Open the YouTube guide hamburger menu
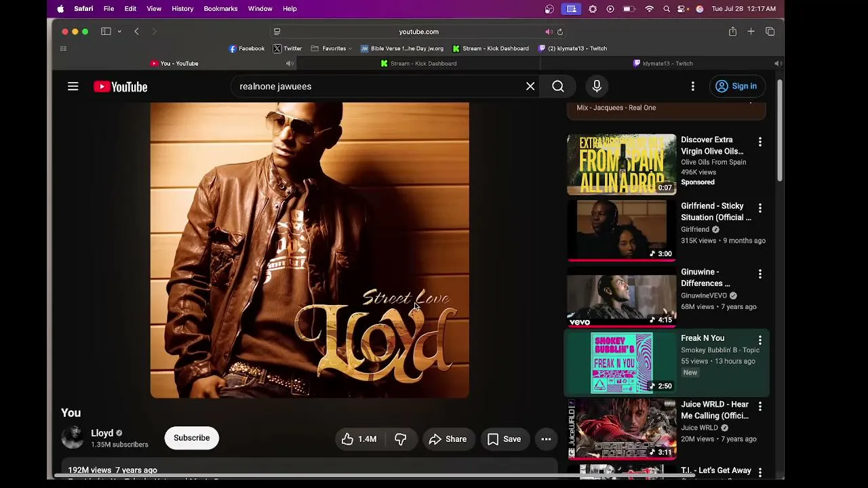This screenshot has height=488, width=868. (73, 87)
